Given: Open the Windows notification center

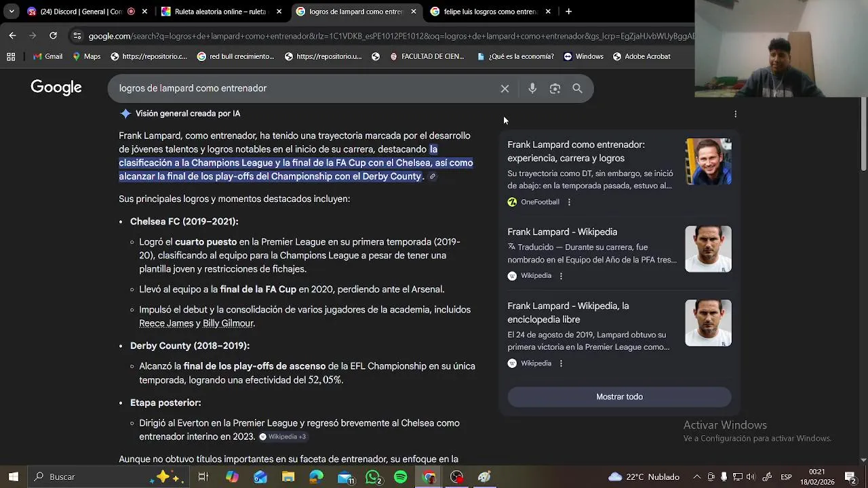Looking at the screenshot, I should coord(850,476).
